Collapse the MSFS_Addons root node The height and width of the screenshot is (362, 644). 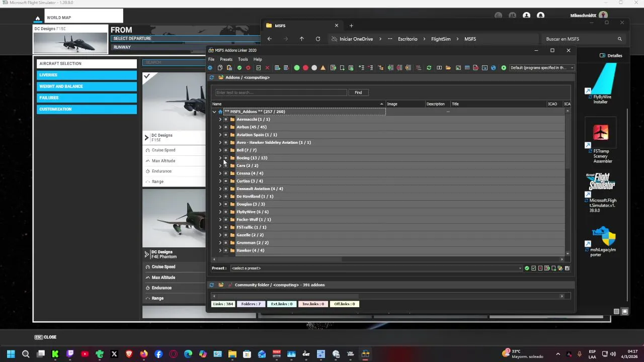tap(214, 112)
